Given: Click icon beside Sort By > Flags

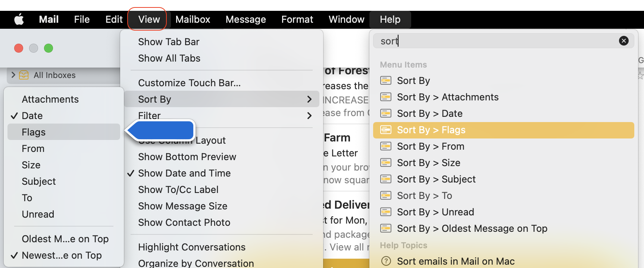Looking at the screenshot, I should tap(385, 130).
